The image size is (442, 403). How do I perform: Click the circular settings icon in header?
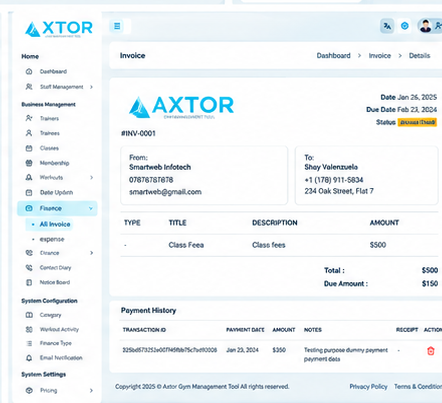pos(405,26)
